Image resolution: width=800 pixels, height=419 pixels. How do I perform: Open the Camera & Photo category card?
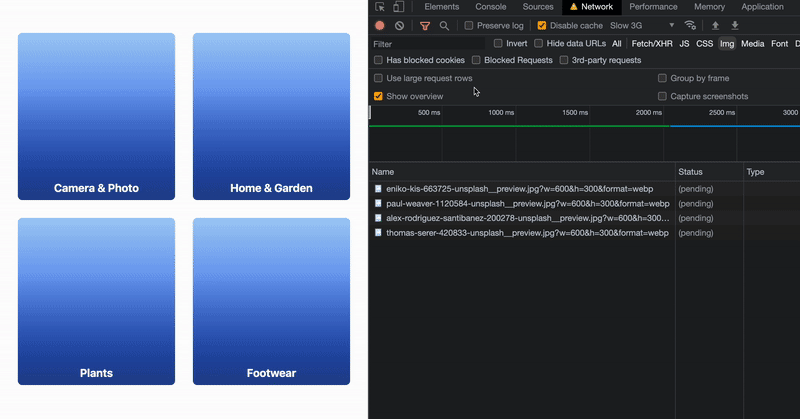[96, 116]
